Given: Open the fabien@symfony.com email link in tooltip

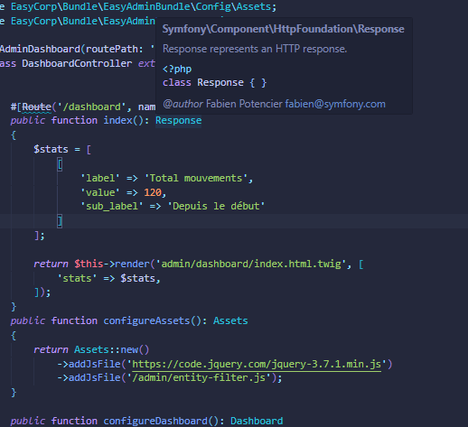Looking at the screenshot, I should tap(335, 104).
